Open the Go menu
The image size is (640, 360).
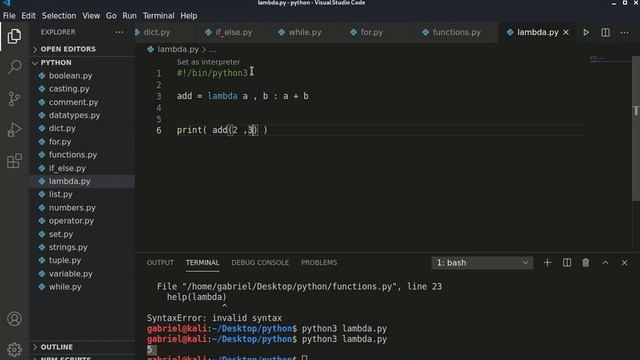pyautogui.click(x=111, y=16)
